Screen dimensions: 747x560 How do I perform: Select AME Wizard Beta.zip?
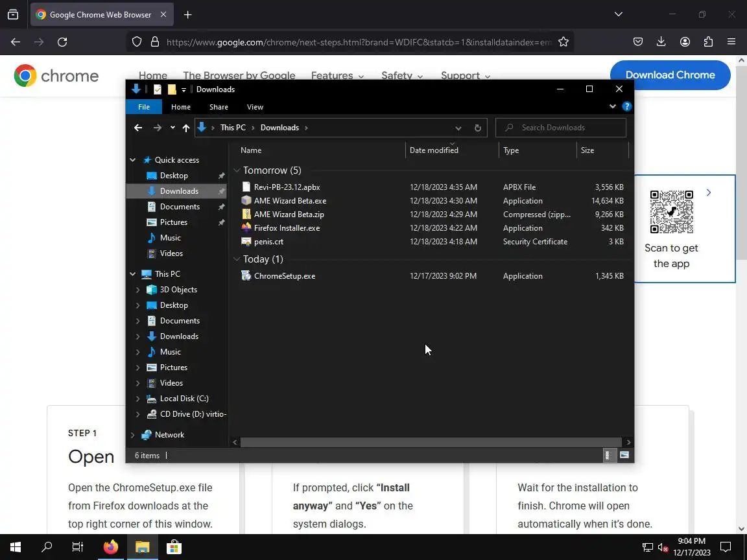289,215
